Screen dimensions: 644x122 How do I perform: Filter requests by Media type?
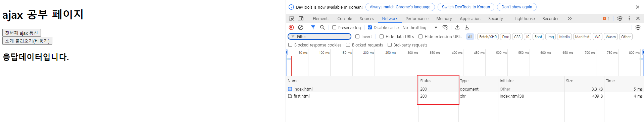pyautogui.click(x=564, y=37)
